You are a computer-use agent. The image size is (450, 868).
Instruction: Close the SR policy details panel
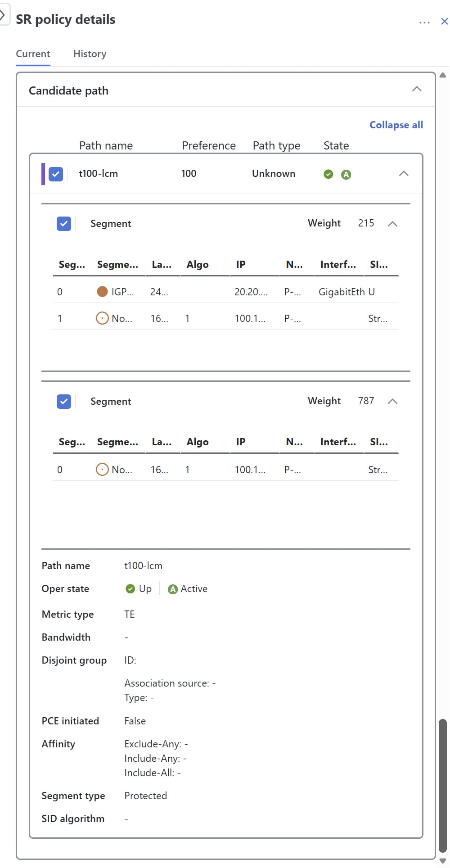point(445,21)
